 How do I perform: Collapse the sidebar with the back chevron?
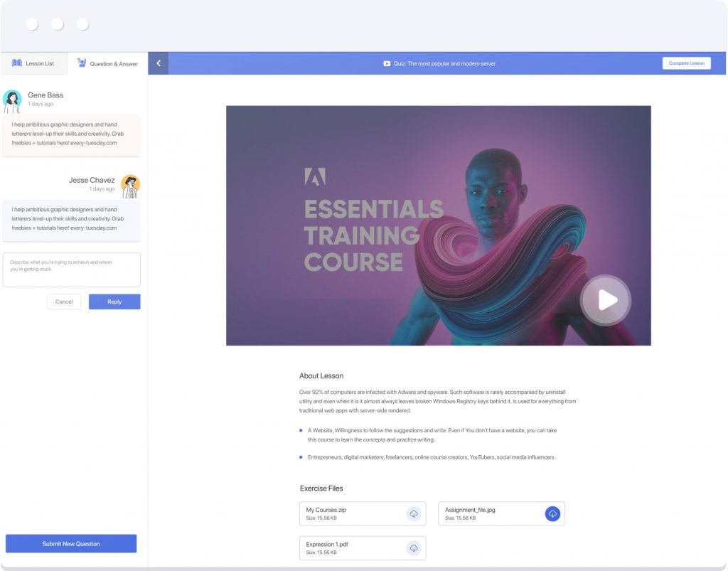[158, 63]
